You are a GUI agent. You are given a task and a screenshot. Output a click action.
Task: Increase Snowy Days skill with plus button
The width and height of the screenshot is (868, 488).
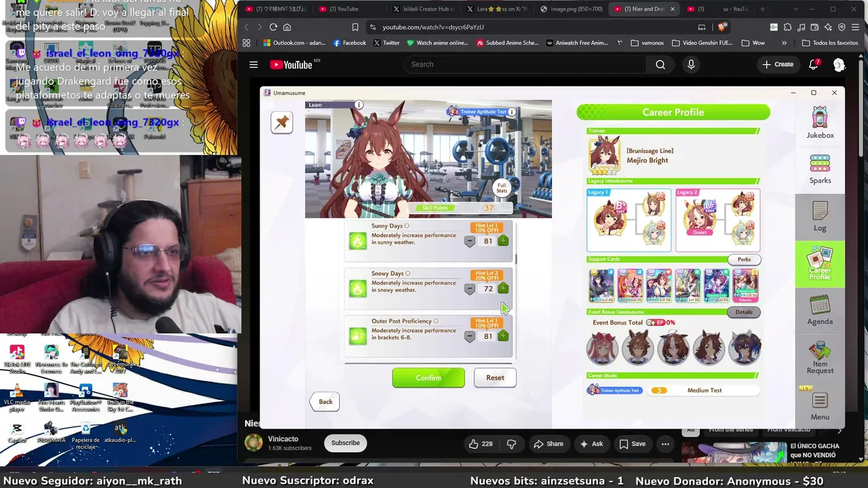503,288
